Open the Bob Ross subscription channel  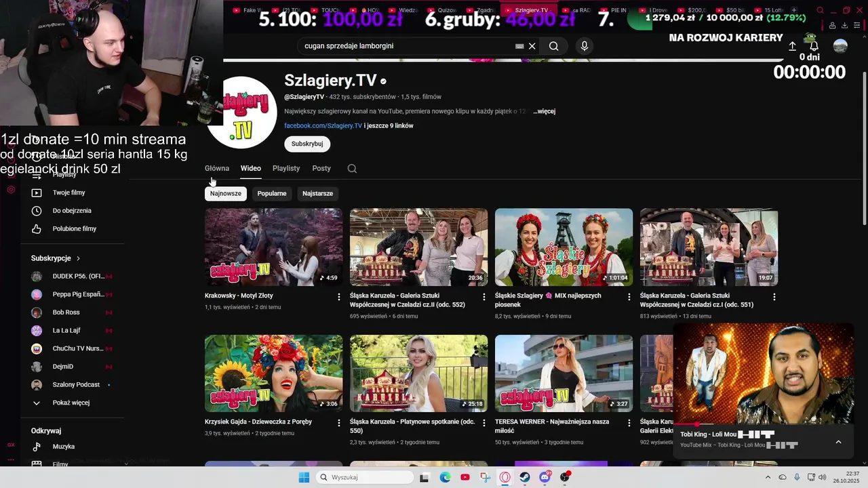(x=66, y=312)
